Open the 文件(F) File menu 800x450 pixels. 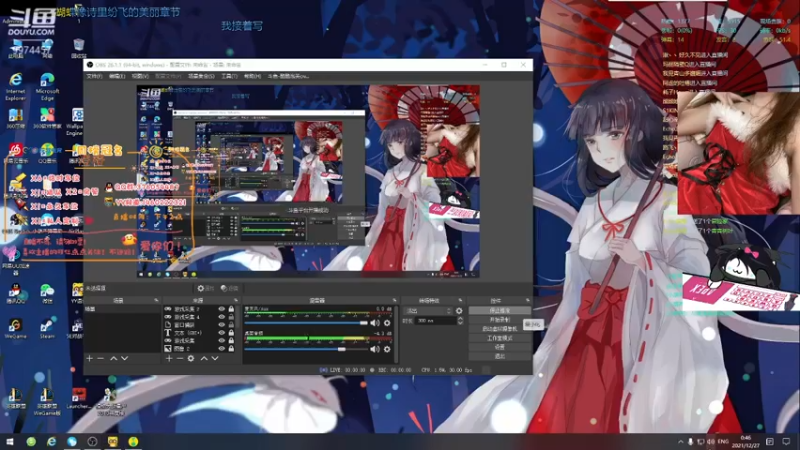pyautogui.click(x=94, y=76)
